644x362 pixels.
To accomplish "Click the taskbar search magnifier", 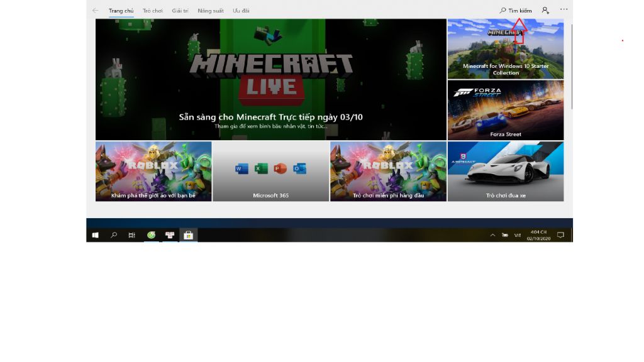I will click(x=114, y=235).
